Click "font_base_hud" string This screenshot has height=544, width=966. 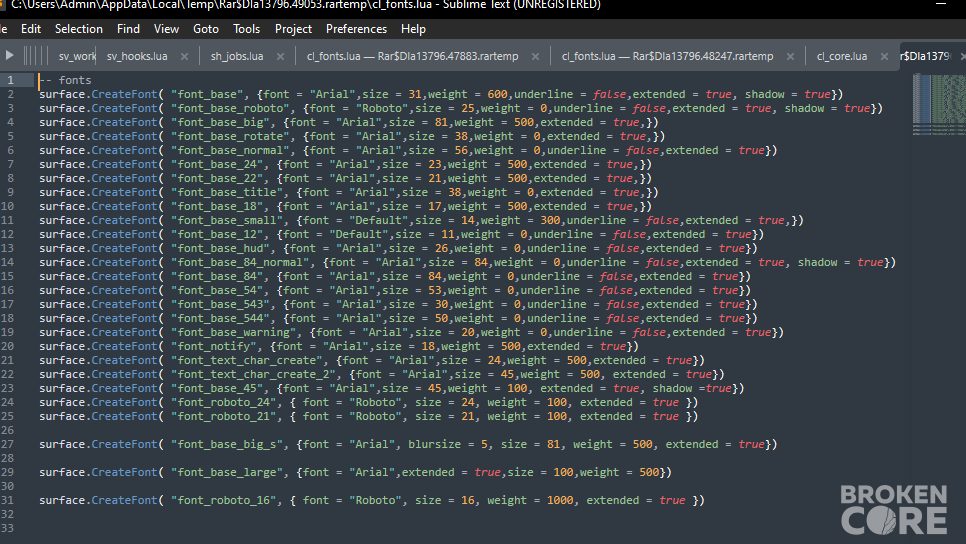[220, 248]
